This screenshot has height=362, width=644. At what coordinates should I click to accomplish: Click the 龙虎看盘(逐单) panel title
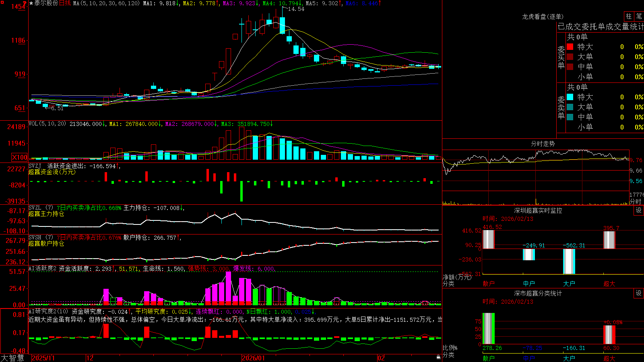[543, 16]
